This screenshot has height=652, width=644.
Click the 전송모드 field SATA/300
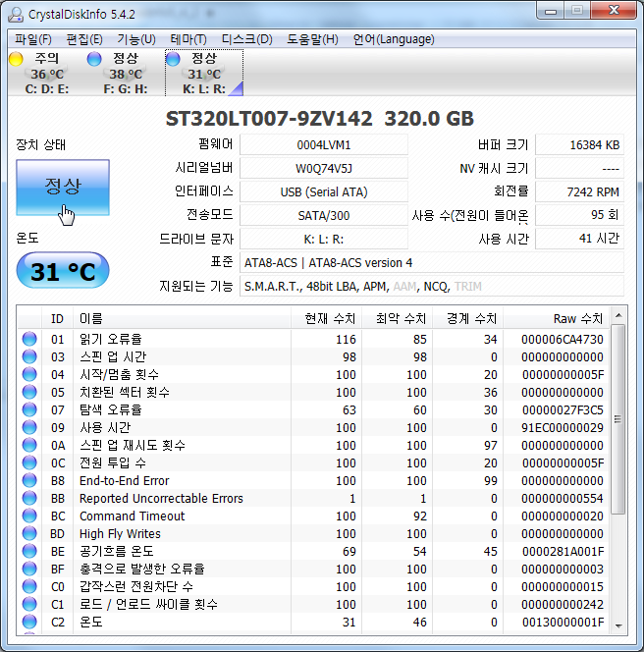[x=324, y=215]
